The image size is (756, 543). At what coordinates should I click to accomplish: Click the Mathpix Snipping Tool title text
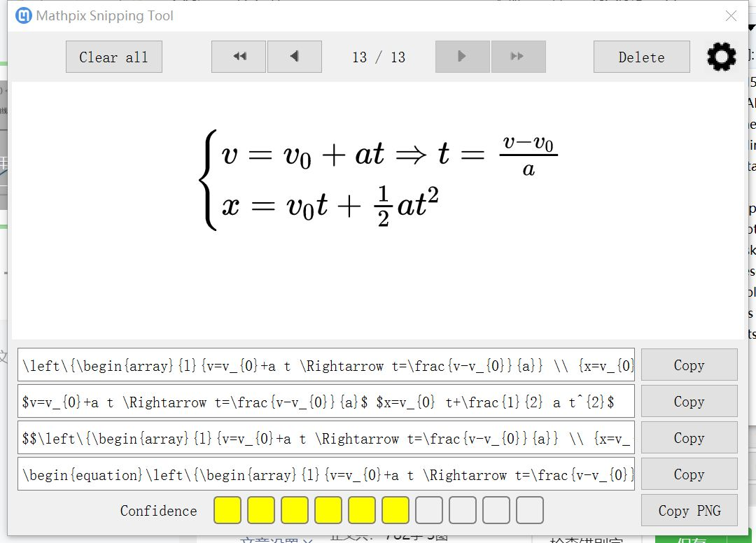[104, 16]
